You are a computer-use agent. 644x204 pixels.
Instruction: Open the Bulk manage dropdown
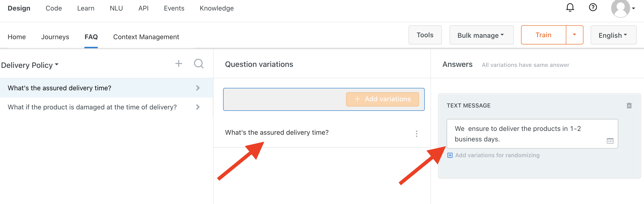481,35
